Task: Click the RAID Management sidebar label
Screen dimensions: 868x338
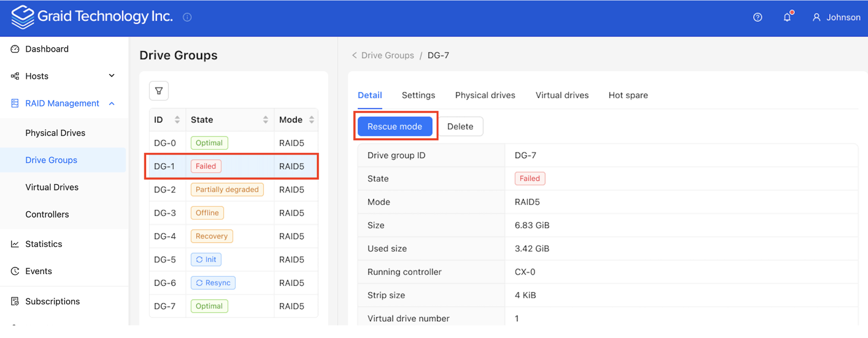Action: tap(62, 104)
